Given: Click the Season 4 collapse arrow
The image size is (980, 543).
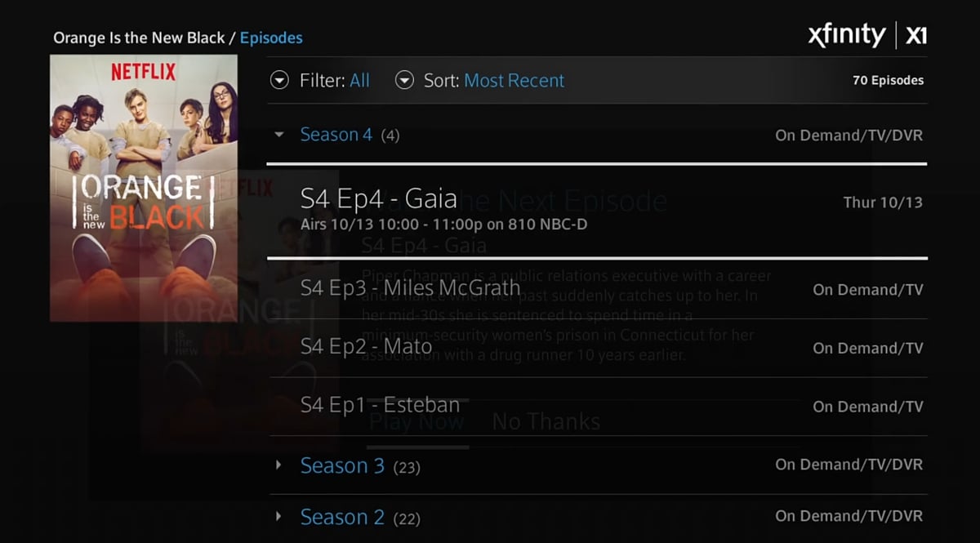Looking at the screenshot, I should click(x=278, y=135).
